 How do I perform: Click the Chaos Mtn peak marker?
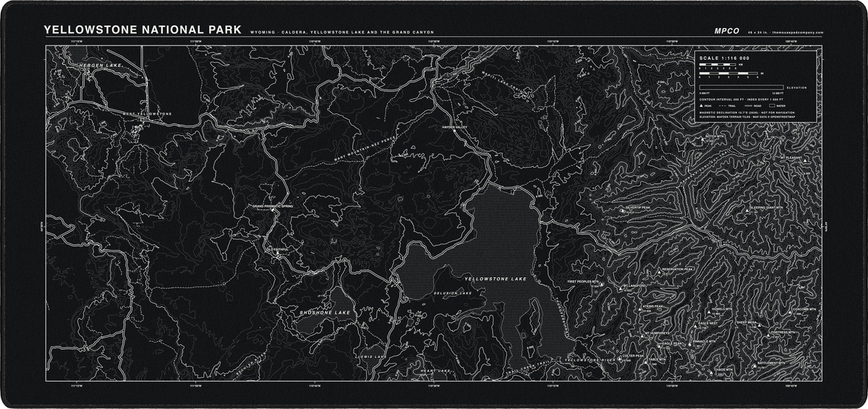(711, 373)
